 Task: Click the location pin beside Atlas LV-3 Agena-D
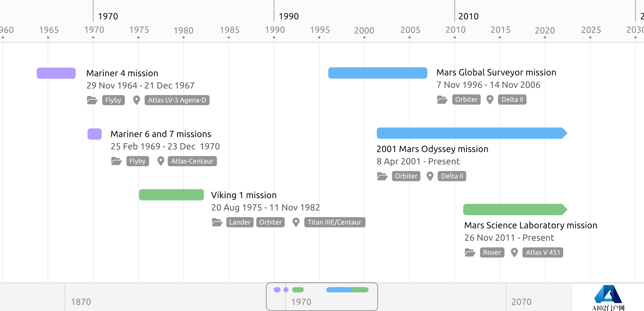tap(136, 100)
